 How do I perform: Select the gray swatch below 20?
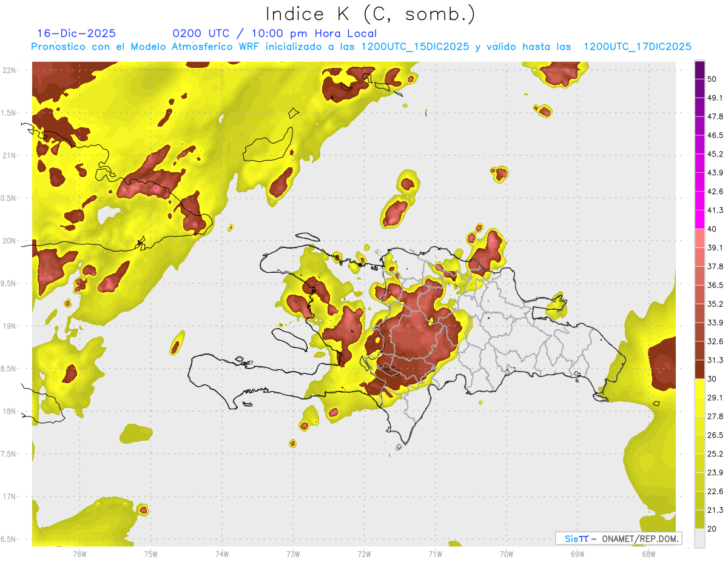[x=700, y=538]
